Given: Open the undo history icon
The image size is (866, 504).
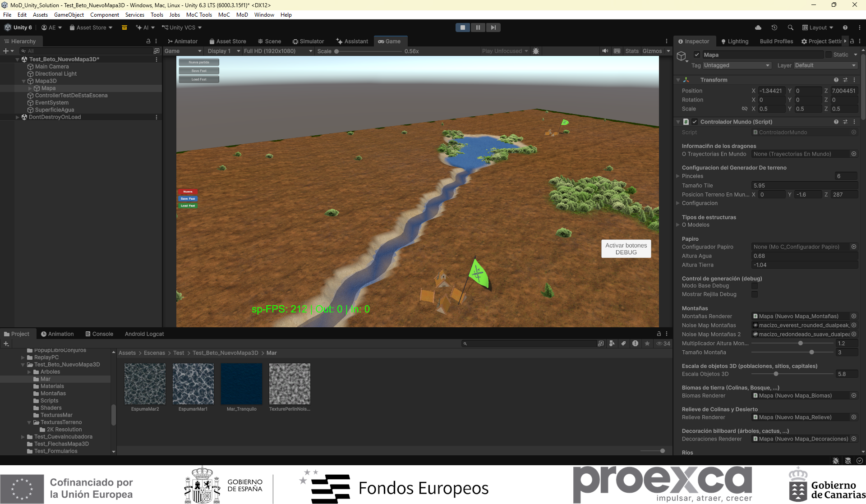Looking at the screenshot, I should coord(774,27).
